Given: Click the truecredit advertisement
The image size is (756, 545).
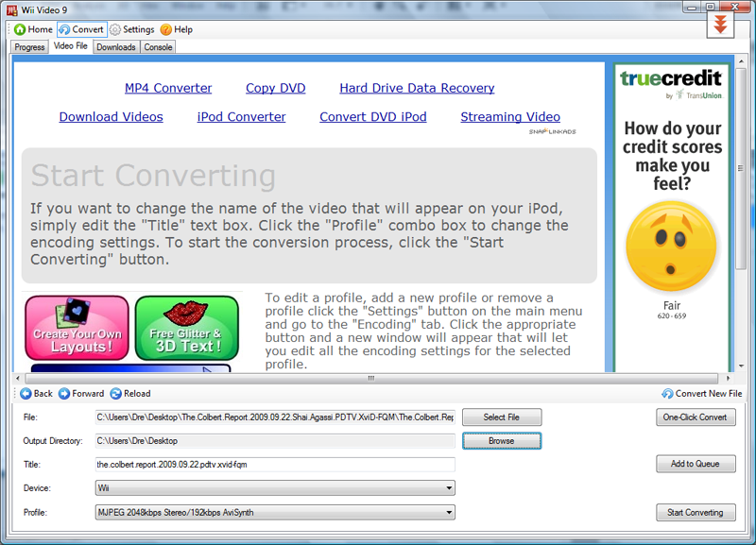Looking at the screenshot, I should [x=672, y=217].
